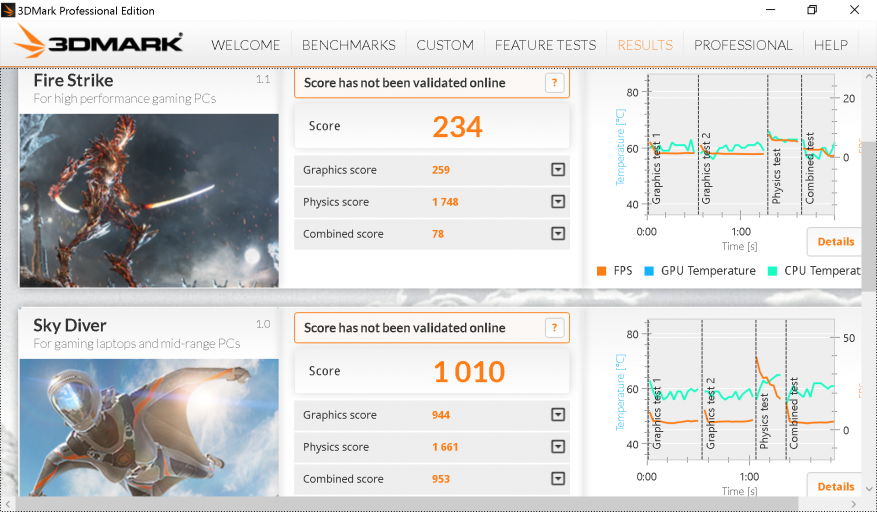The image size is (877, 512).
Task: Click Sky Diver Graphics score value 944
Action: [x=441, y=415]
